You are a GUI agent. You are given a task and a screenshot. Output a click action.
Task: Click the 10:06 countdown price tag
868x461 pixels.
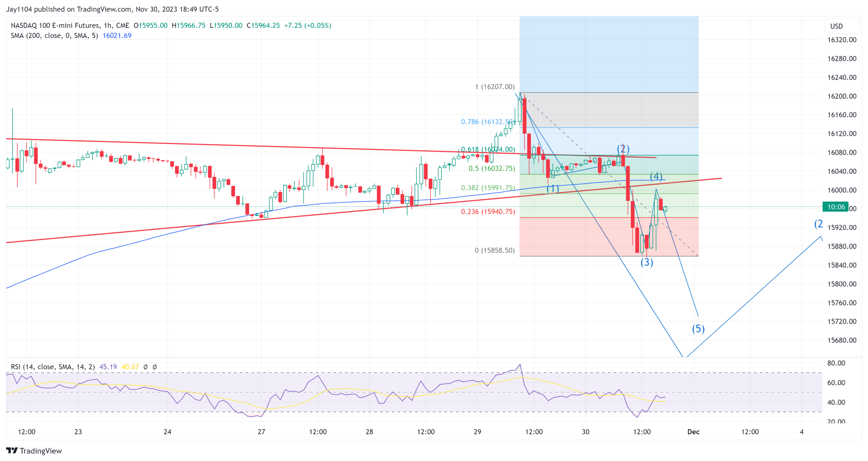point(835,207)
